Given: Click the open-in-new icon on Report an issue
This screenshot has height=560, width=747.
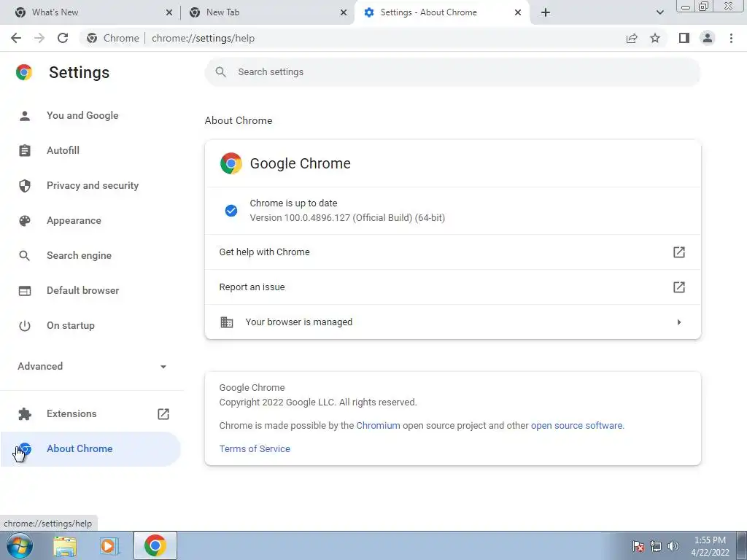Looking at the screenshot, I should 679,287.
